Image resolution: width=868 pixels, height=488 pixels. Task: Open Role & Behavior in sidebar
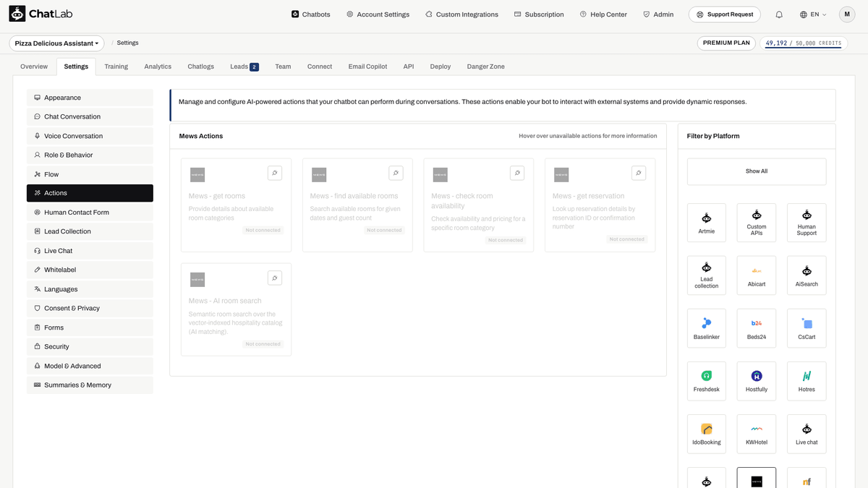coord(90,155)
